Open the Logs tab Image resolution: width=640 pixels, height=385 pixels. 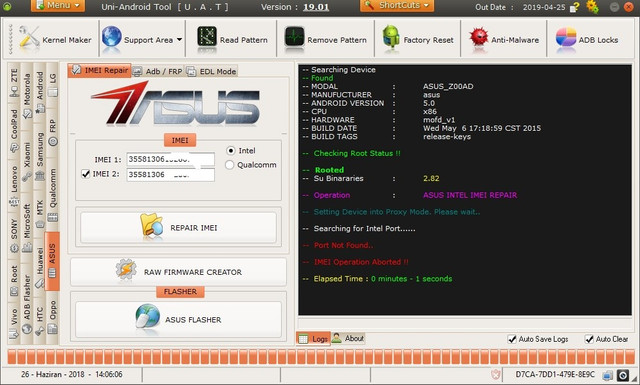click(313, 338)
